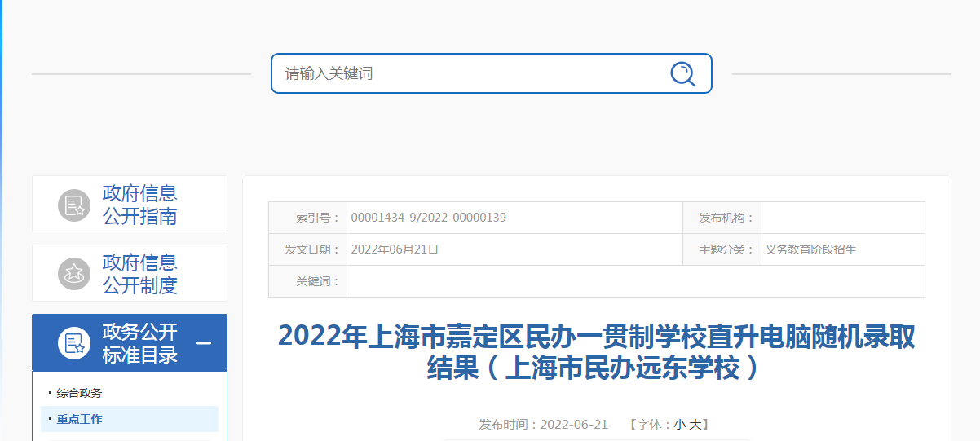Image resolution: width=980 pixels, height=441 pixels.
Task: Set font size to 大
Action: coord(695,425)
